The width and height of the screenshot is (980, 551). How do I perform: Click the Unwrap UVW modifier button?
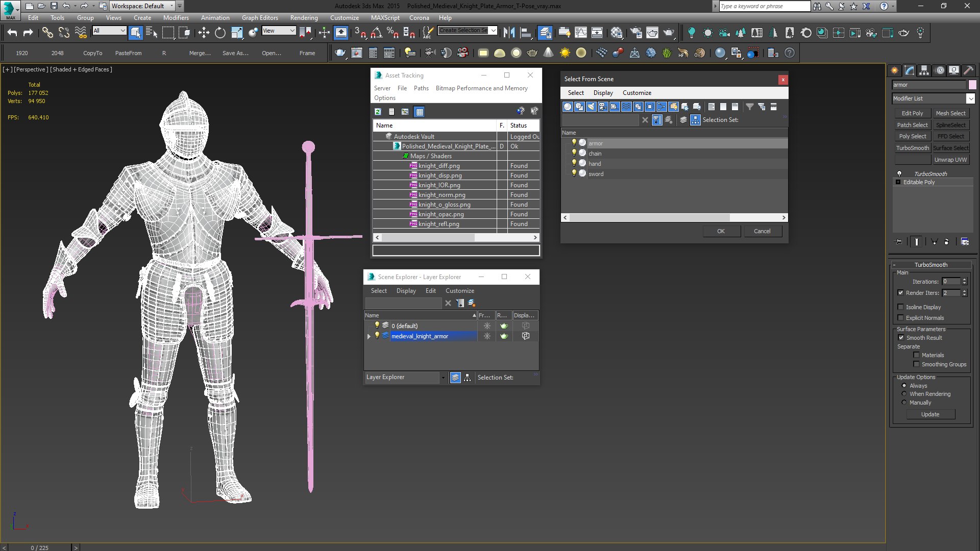pos(950,160)
